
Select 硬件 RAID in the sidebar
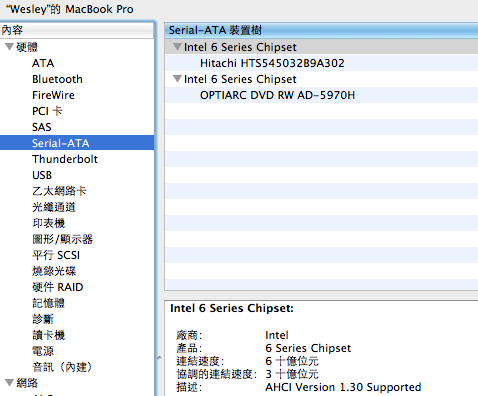tap(58, 287)
